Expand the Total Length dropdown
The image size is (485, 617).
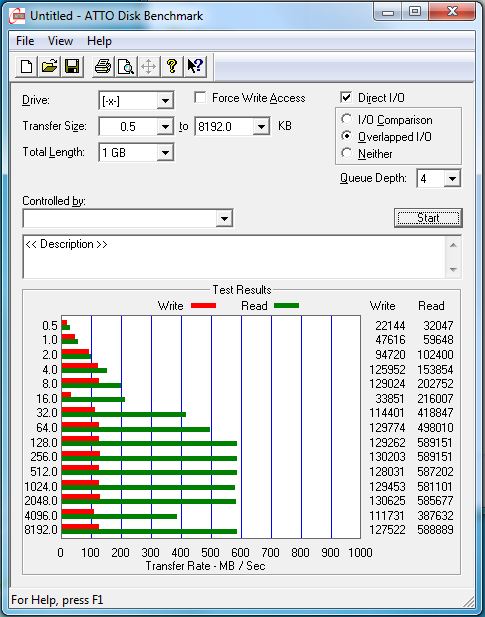165,153
